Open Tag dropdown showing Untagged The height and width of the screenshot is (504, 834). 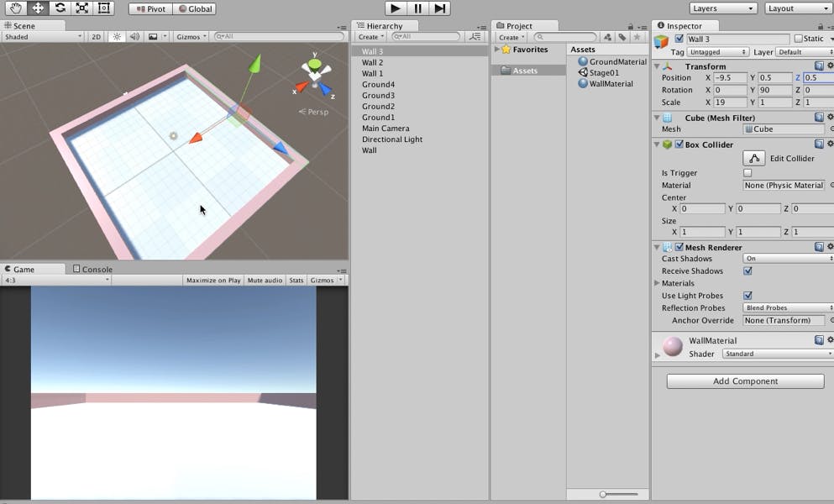click(x=718, y=52)
